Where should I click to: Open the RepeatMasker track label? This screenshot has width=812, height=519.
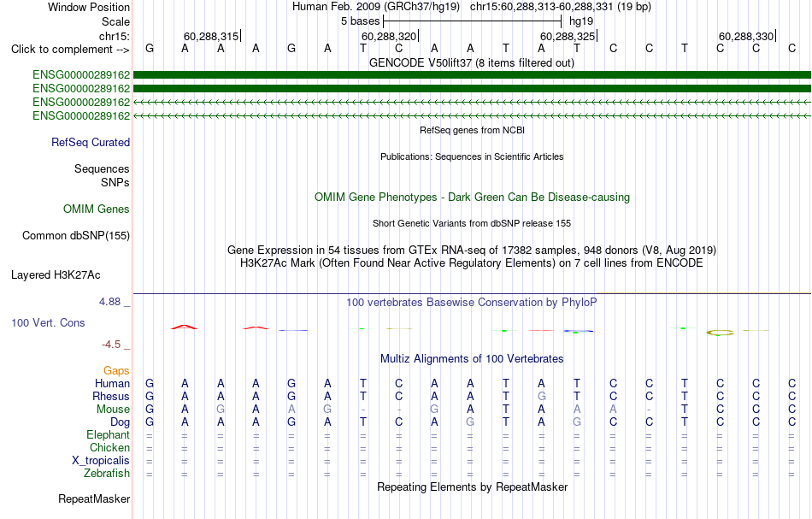94,498
